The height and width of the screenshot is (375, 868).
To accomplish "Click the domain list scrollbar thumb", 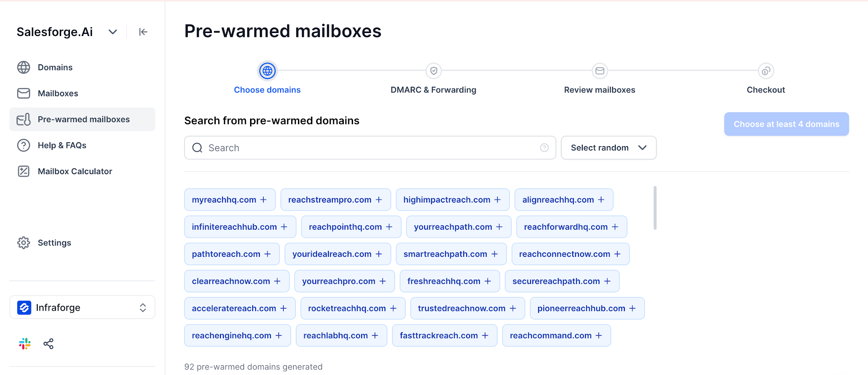I will tap(655, 208).
